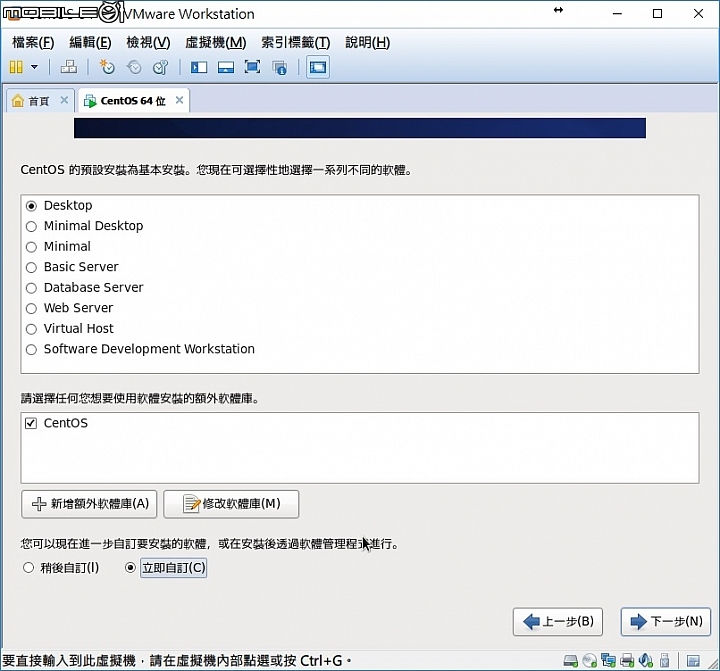The image size is (720, 671).
Task: Open the power options dropdown arrow
Action: (34, 68)
